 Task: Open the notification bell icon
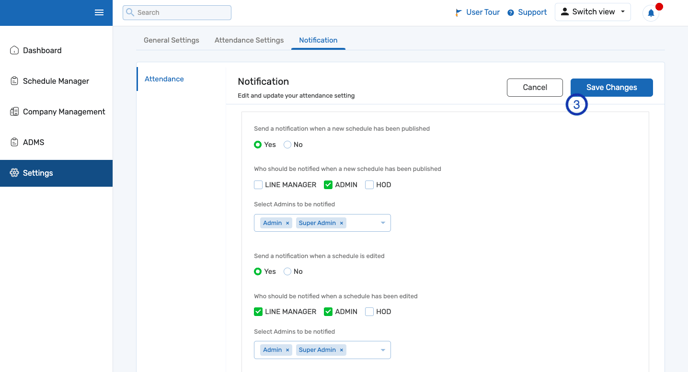point(651,13)
